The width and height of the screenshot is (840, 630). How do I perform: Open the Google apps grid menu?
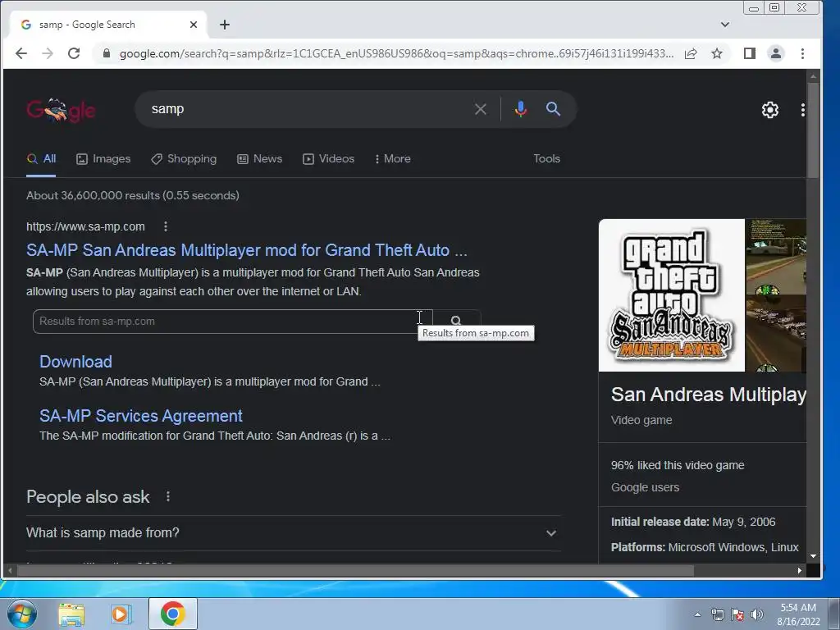802,110
